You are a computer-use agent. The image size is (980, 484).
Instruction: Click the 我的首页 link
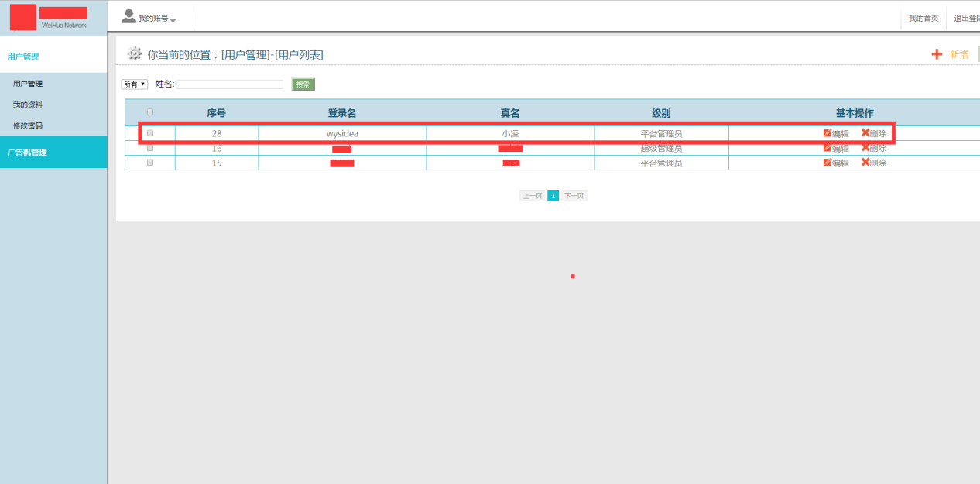tap(923, 19)
